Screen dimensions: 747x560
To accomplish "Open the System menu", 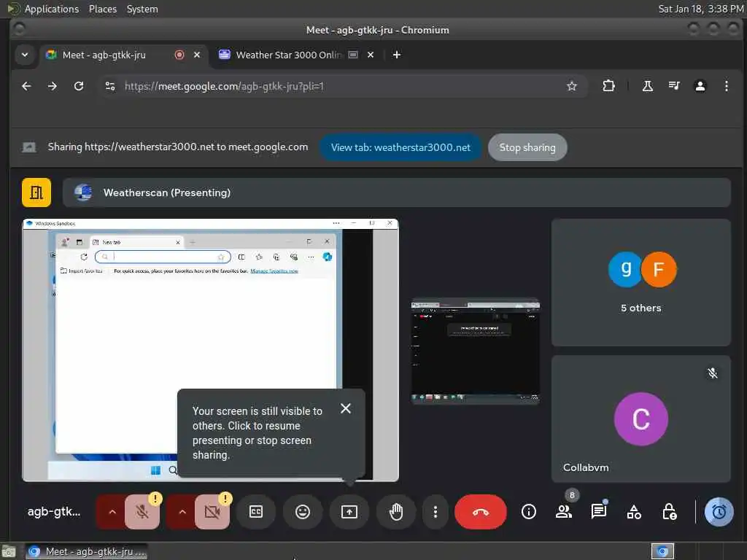I will tap(142, 9).
